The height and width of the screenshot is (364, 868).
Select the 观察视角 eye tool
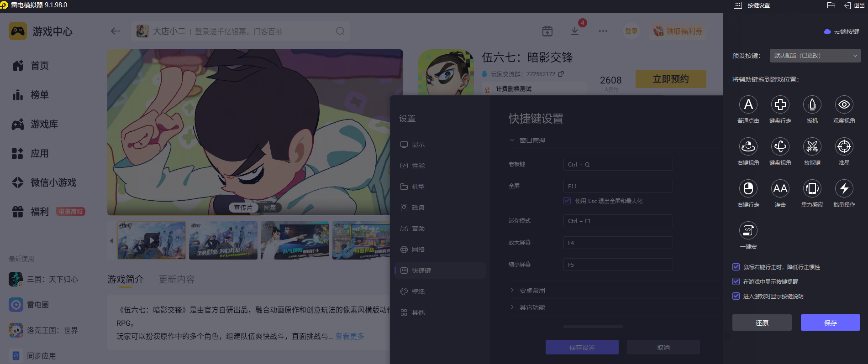coord(844,105)
